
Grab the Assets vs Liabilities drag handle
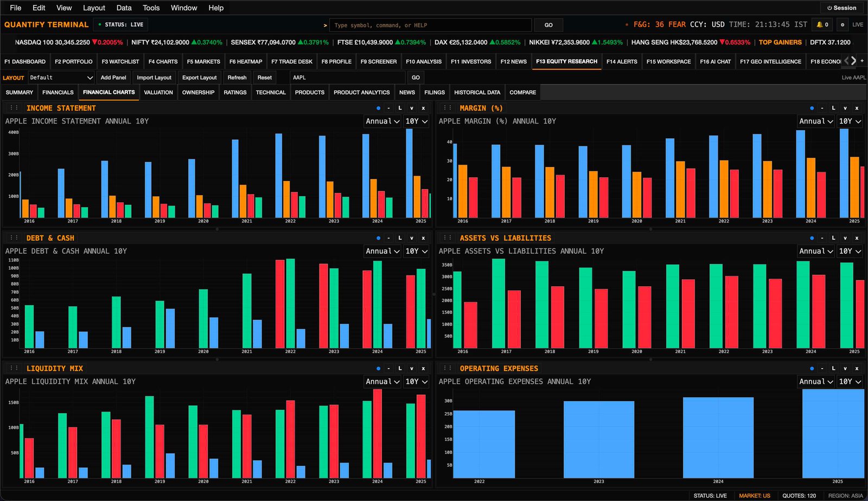448,237
